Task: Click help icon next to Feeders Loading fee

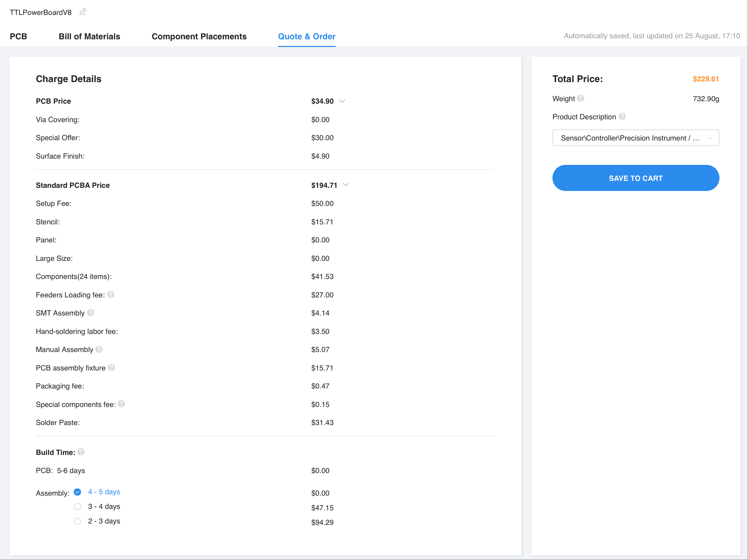Action: 111,295
